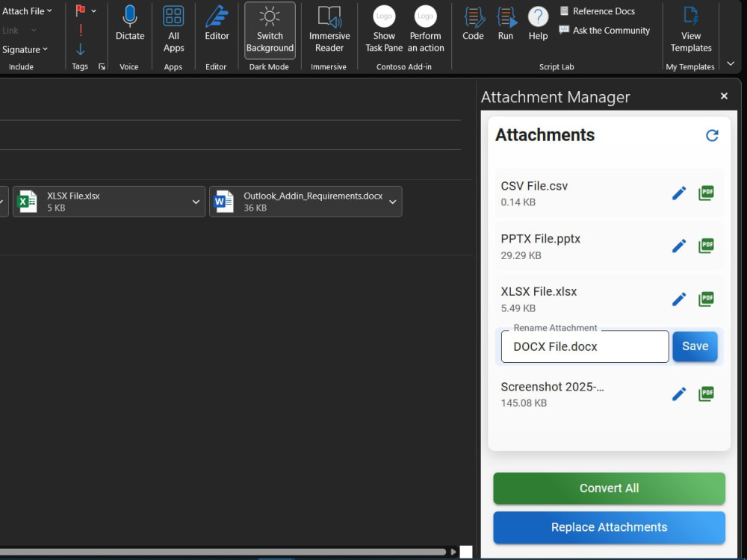Open Ask the Community link
The height and width of the screenshot is (560, 747).
point(604,31)
